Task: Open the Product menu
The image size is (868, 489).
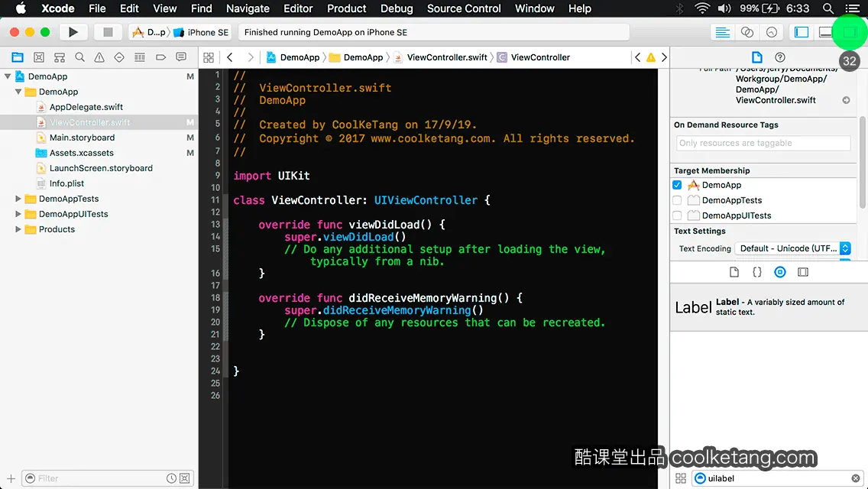Action: 347,8
